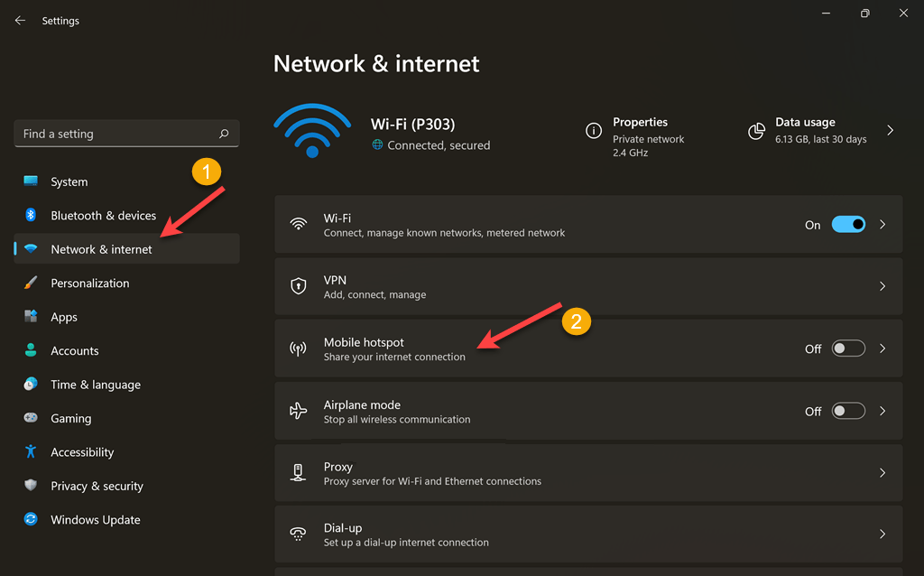Expand Data usage details arrow
924x576 pixels.
coord(890,130)
